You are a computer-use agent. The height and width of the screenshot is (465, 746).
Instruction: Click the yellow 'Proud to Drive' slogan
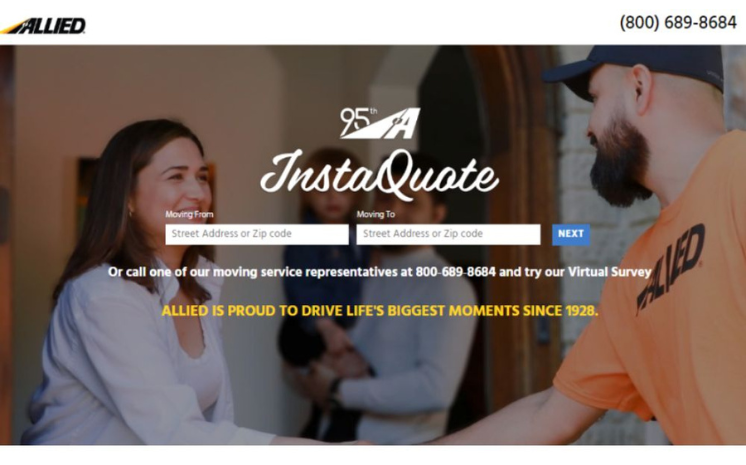380,311
